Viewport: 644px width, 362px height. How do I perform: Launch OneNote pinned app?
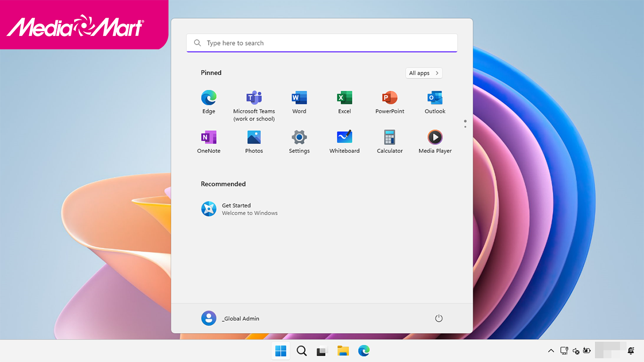point(209,138)
